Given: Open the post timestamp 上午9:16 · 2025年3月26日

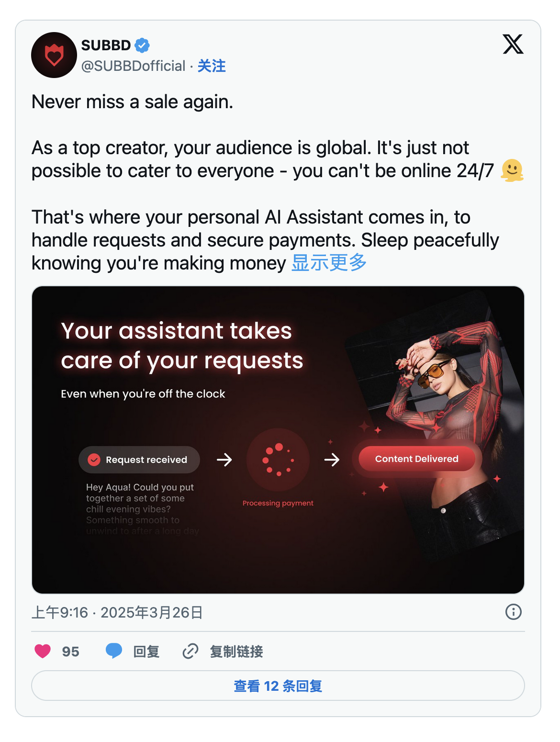Looking at the screenshot, I should 117,612.
